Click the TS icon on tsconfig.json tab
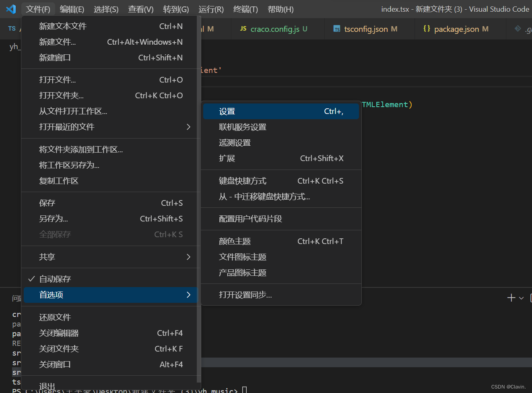 337,29
